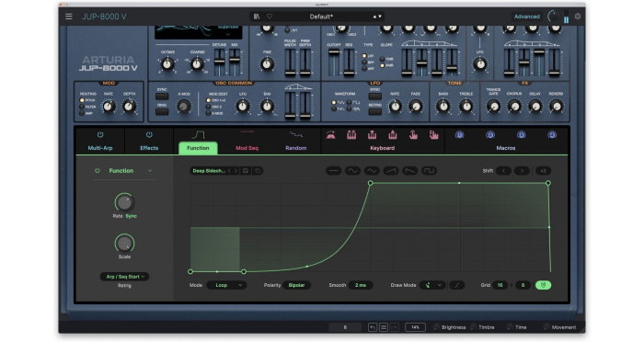Click the Cutoff filter slider

tap(333, 62)
